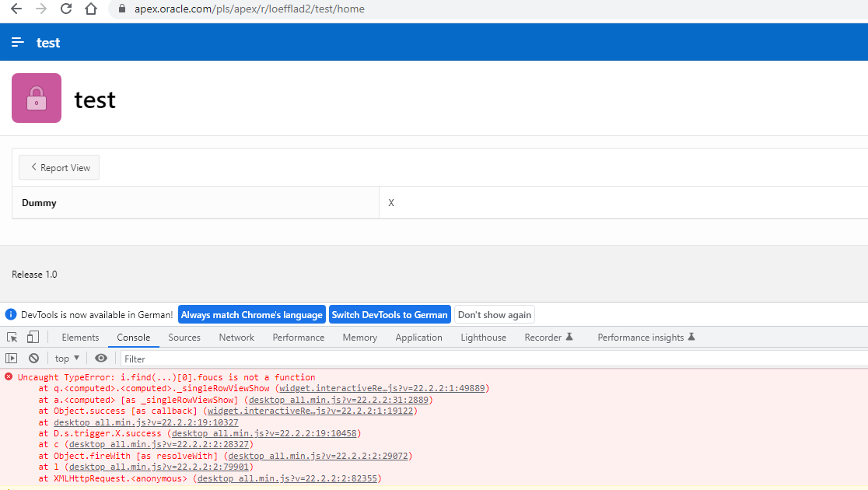Switch to the Elements tab

(x=80, y=338)
